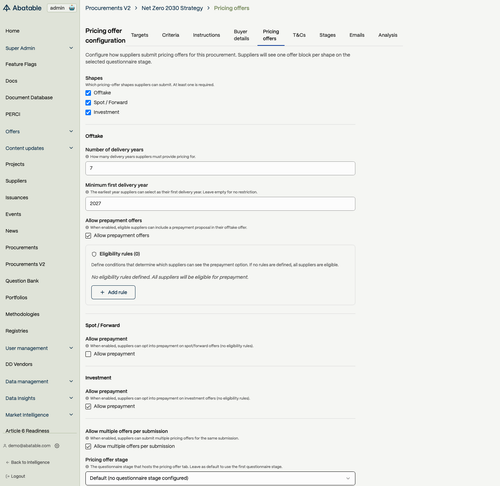
Task: Switch to the Targets tab
Action: (x=139, y=35)
